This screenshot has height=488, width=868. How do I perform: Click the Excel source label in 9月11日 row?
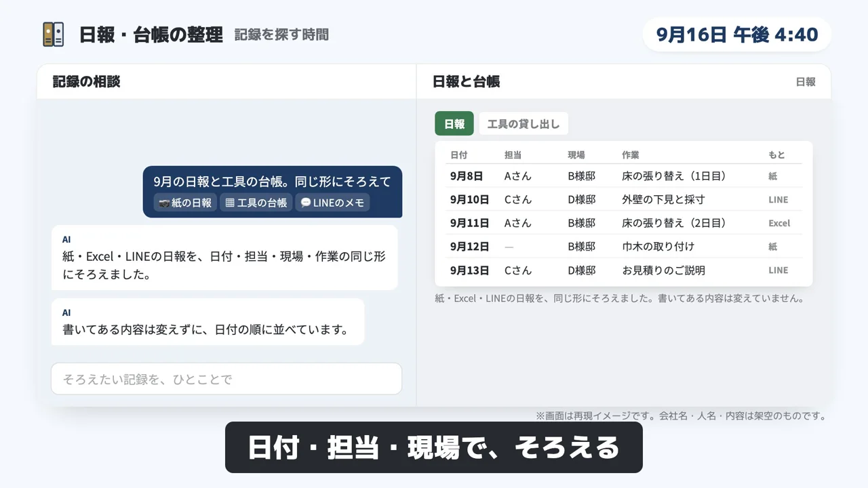coord(779,223)
